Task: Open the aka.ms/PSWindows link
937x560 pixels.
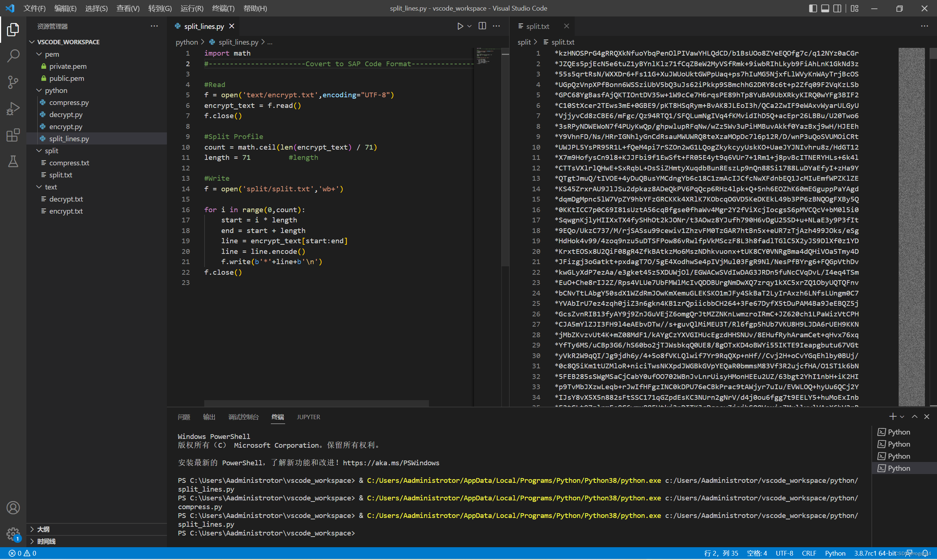Action: tap(391, 463)
